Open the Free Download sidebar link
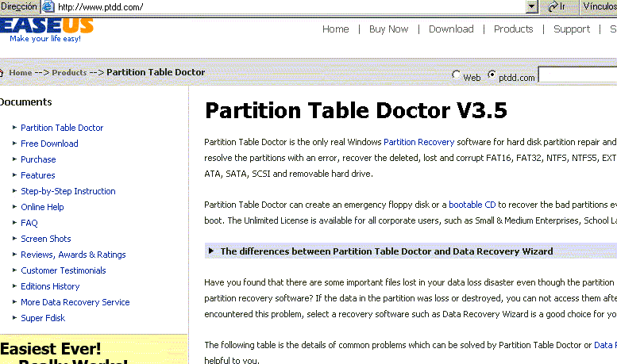Screen dimensions: 617x364 (x=49, y=144)
